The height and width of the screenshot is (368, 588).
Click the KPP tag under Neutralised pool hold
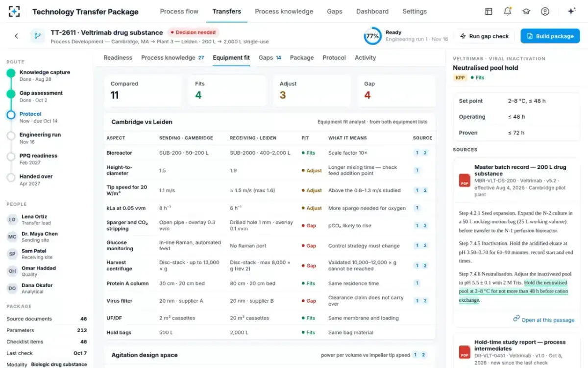pyautogui.click(x=460, y=78)
